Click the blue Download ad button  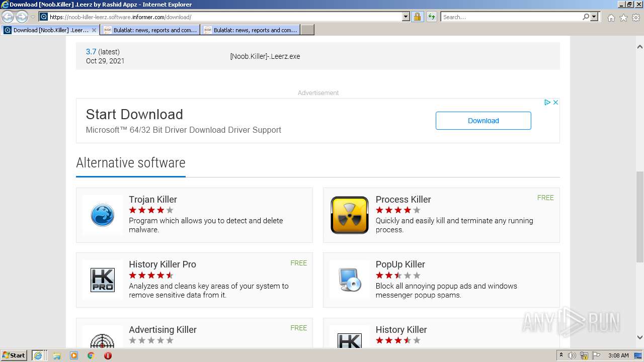coord(483,121)
